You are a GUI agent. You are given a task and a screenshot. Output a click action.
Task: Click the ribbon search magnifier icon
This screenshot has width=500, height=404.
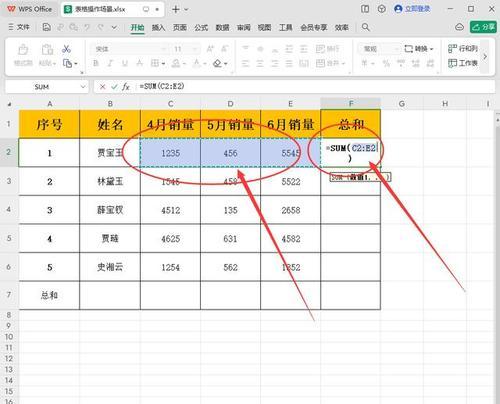(366, 27)
